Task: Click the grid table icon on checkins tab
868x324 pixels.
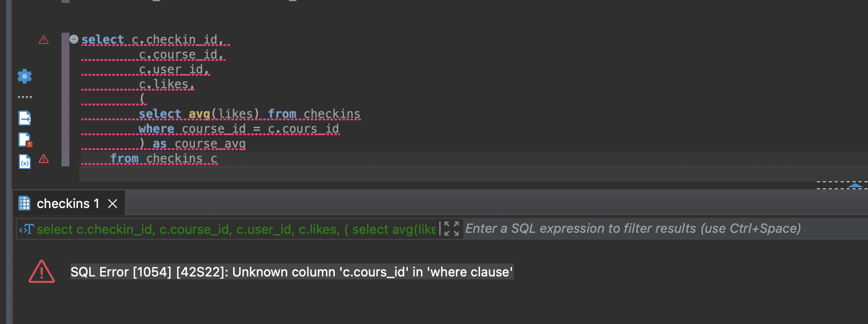Action: [24, 203]
